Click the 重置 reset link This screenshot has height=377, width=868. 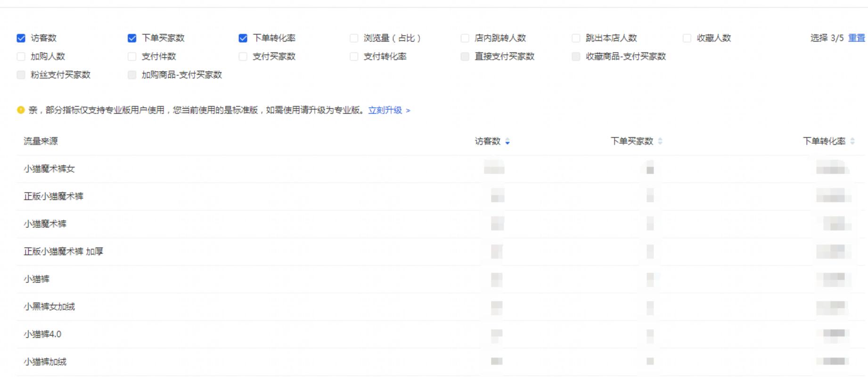click(x=857, y=38)
